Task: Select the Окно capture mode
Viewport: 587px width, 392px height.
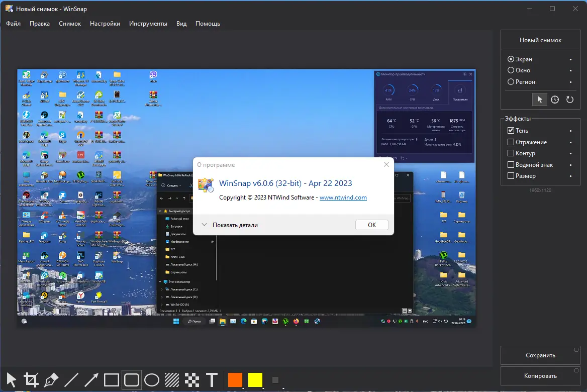Action: point(519,70)
